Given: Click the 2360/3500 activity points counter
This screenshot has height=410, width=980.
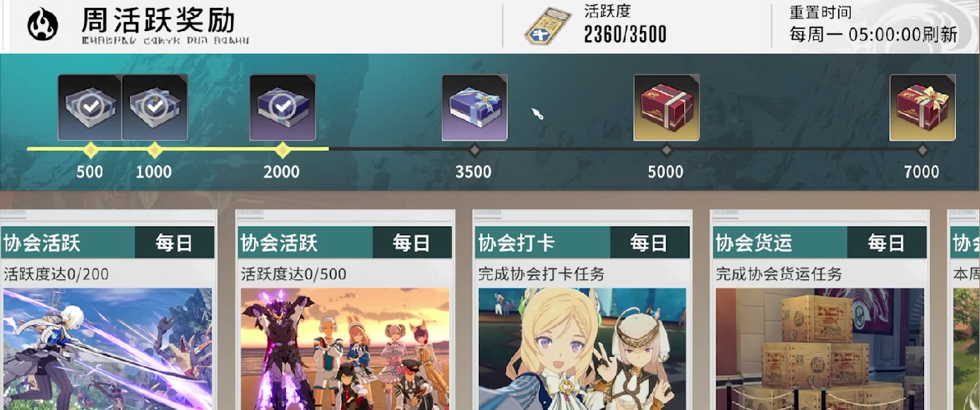Looking at the screenshot, I should pos(625,33).
